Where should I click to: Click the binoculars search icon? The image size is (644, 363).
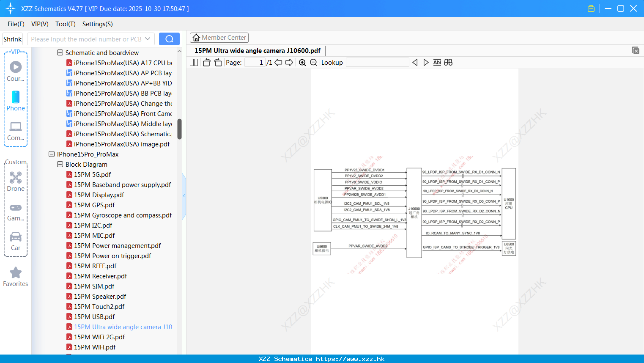tap(448, 63)
